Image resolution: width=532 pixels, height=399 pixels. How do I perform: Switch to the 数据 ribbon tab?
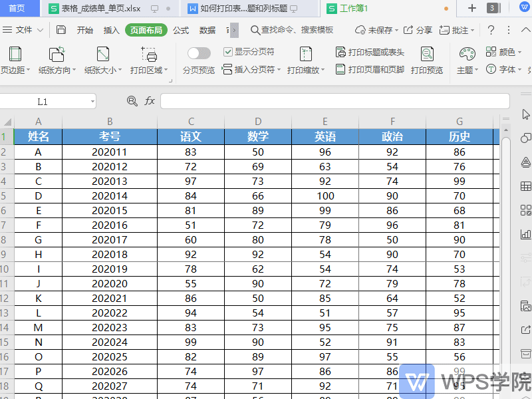pyautogui.click(x=207, y=30)
